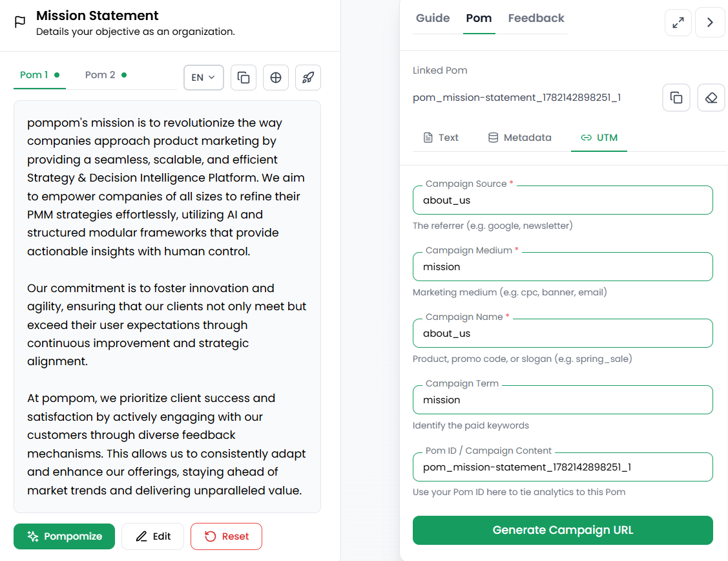Select the Pom 1 tab
The height and width of the screenshot is (561, 728).
point(39,75)
